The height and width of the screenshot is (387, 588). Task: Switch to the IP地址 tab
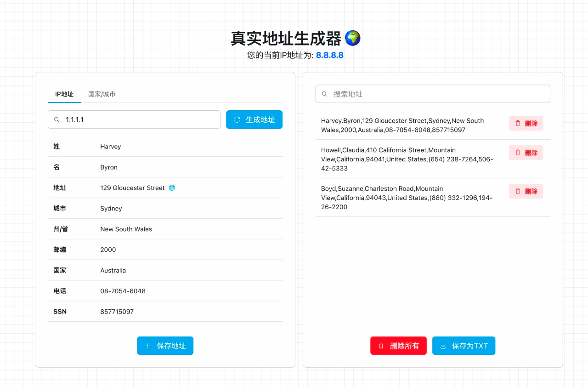click(x=64, y=94)
